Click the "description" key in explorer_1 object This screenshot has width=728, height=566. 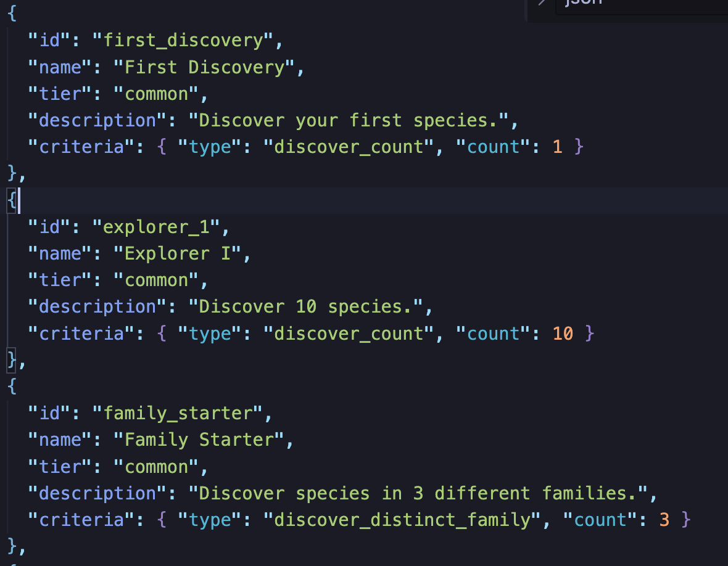click(x=97, y=306)
